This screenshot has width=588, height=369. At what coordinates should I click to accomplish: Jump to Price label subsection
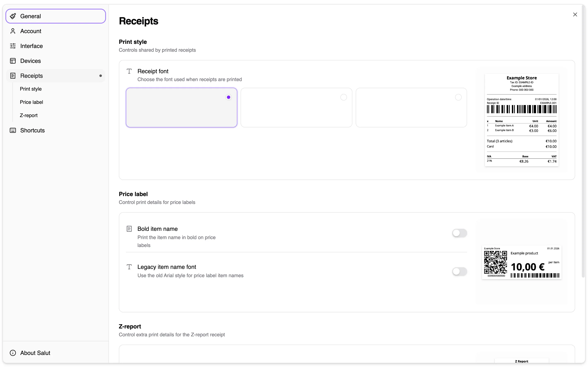[x=31, y=102]
